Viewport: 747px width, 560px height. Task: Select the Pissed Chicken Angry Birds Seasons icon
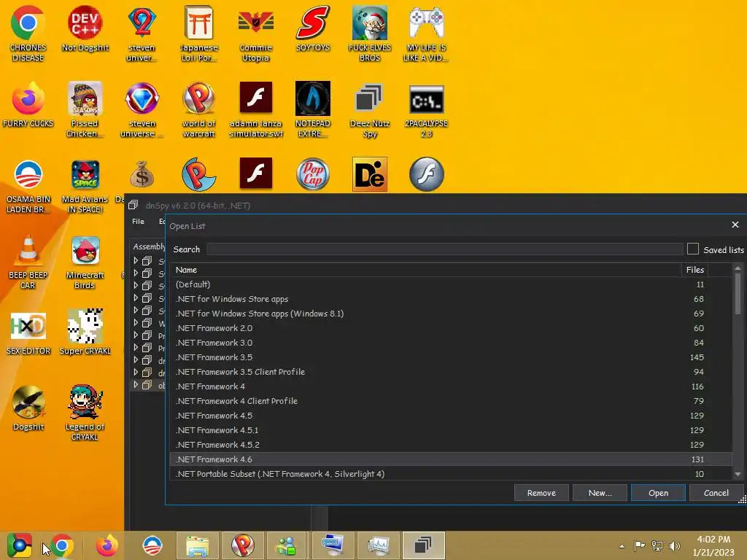click(85, 109)
